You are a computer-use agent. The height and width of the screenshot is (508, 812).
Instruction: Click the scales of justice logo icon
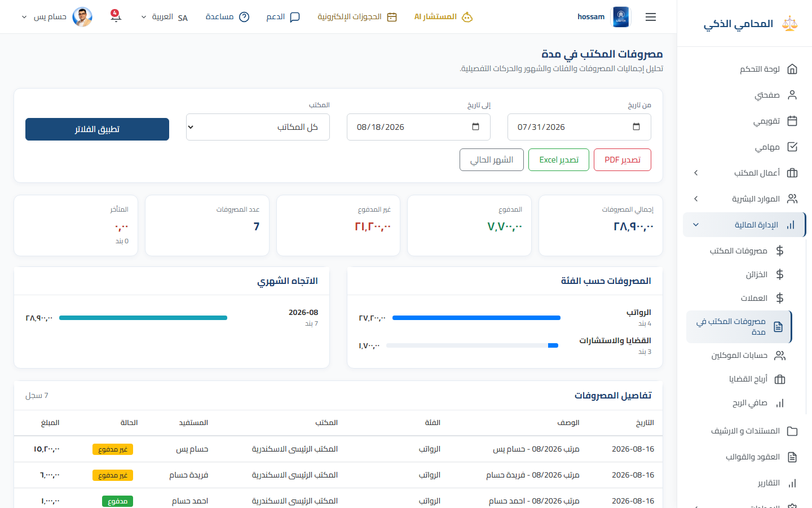[x=790, y=24]
